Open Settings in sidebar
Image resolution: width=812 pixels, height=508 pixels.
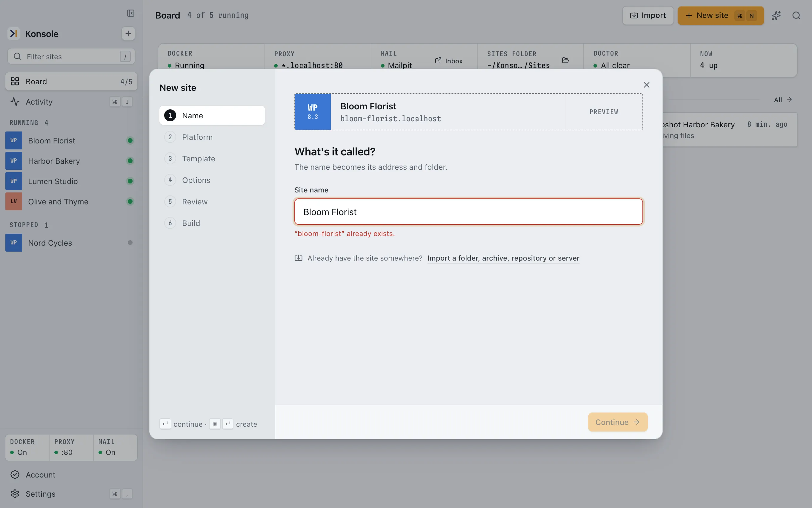pos(71,494)
